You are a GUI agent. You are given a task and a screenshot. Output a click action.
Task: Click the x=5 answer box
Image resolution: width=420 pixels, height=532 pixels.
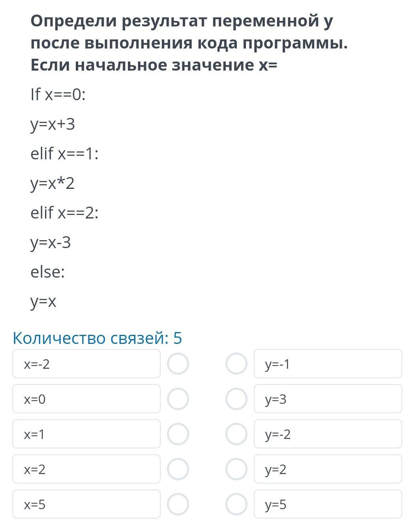(86, 504)
